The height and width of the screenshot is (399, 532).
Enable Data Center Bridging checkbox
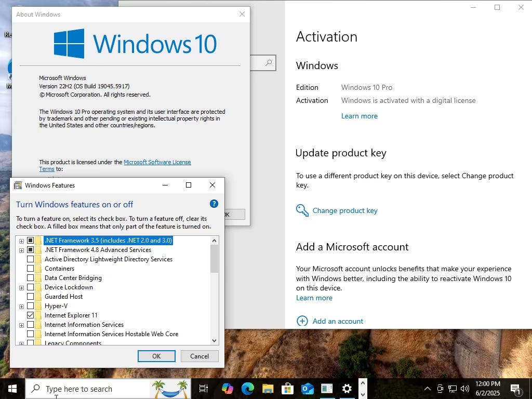(30, 278)
